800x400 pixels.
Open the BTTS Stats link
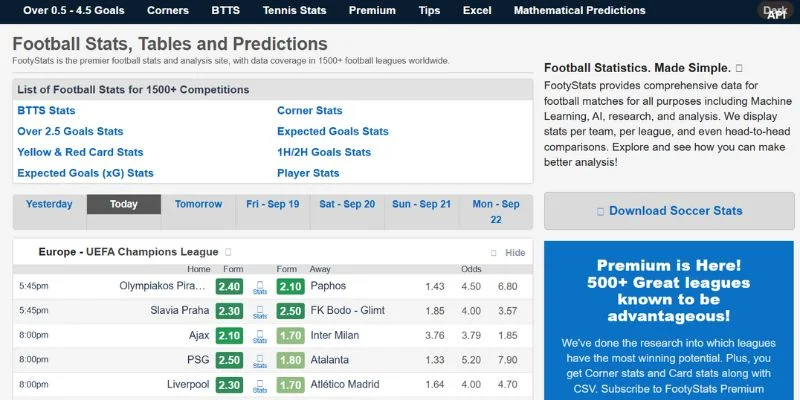[46, 111]
